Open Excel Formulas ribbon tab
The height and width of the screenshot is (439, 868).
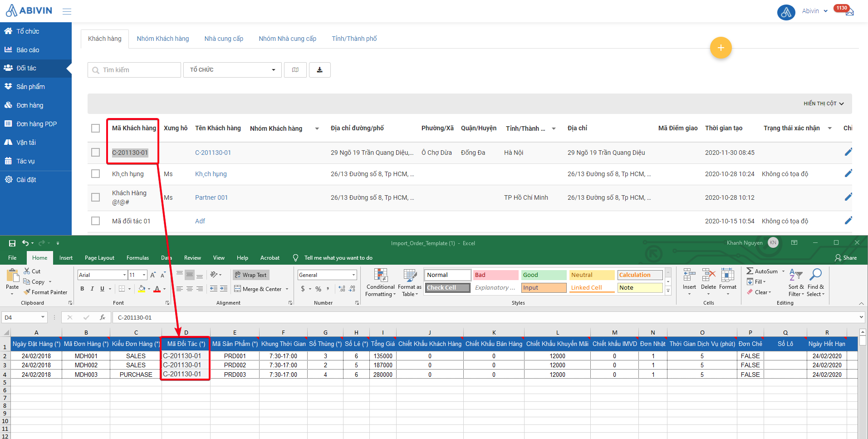pos(137,258)
